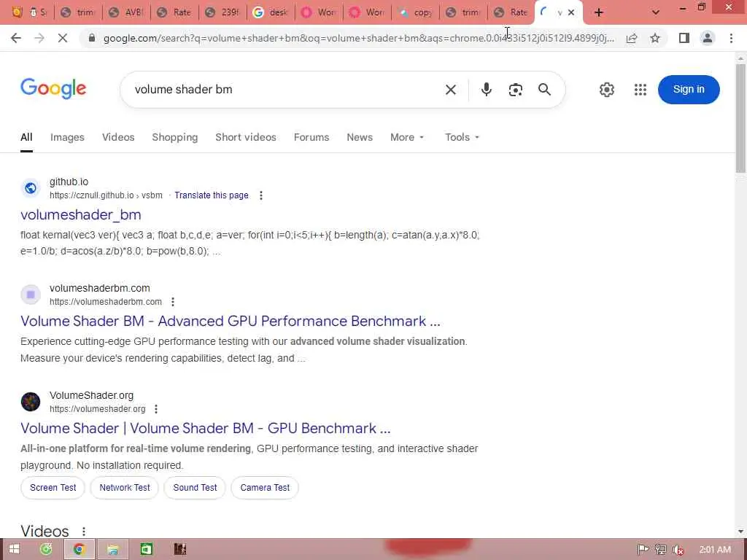This screenshot has height=560, width=747.
Task: Open a new browser tab
Action: coord(599,12)
